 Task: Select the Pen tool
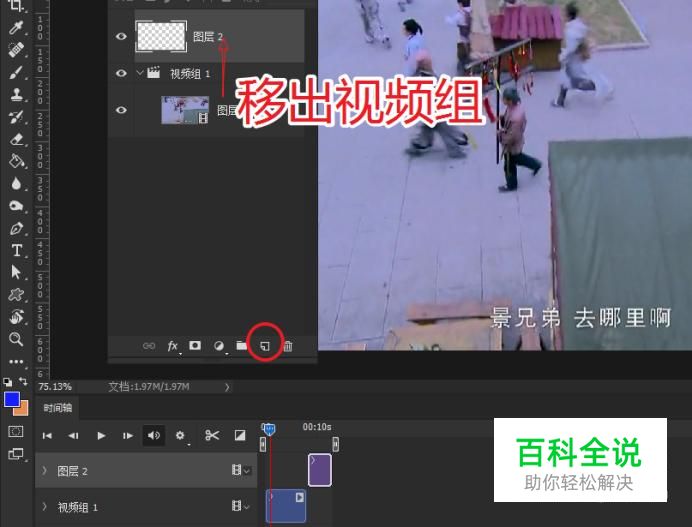click(16, 228)
